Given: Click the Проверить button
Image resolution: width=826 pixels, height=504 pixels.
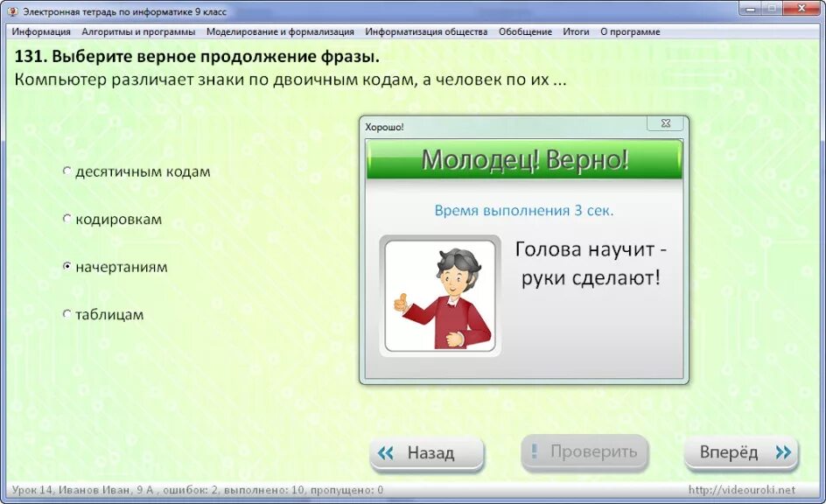Looking at the screenshot, I should 584,451.
